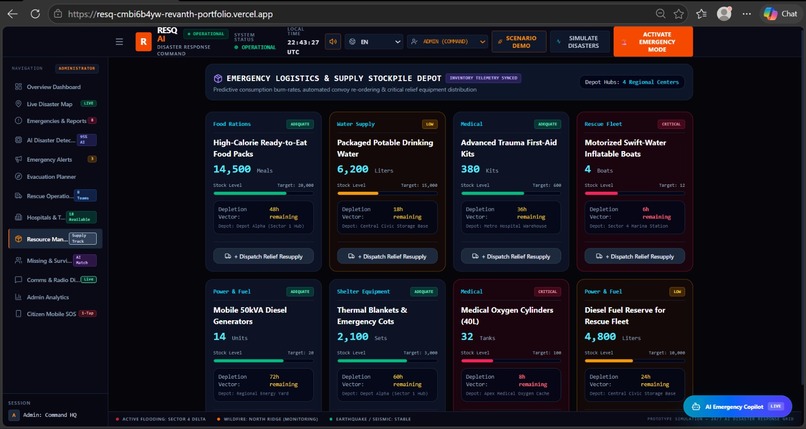
Task: Dispatch Relief Resupply for Drinking Water
Action: tap(388, 256)
